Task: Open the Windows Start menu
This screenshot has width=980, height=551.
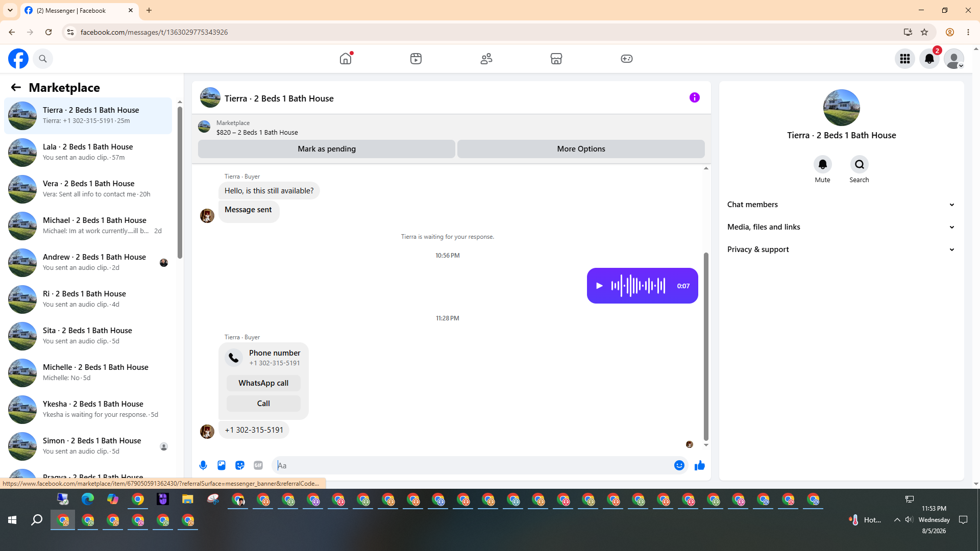Action: point(12,520)
